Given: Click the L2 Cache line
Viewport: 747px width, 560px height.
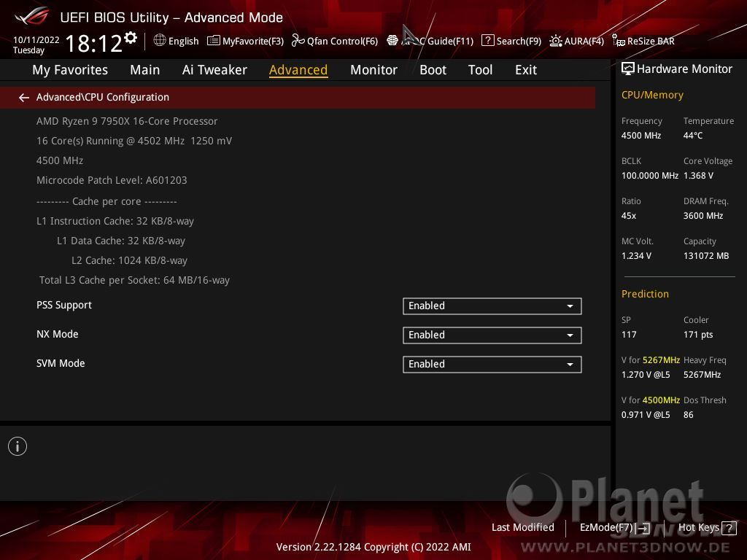Looking at the screenshot, I should click(x=129, y=260).
